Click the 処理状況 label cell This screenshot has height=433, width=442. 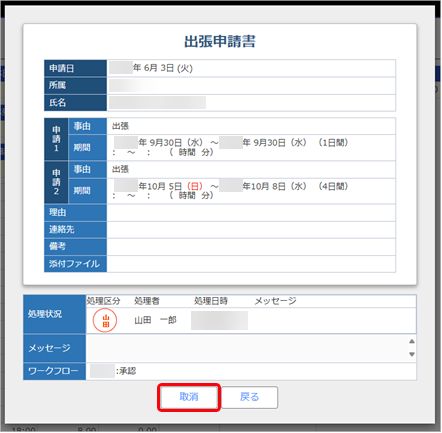tap(55, 314)
